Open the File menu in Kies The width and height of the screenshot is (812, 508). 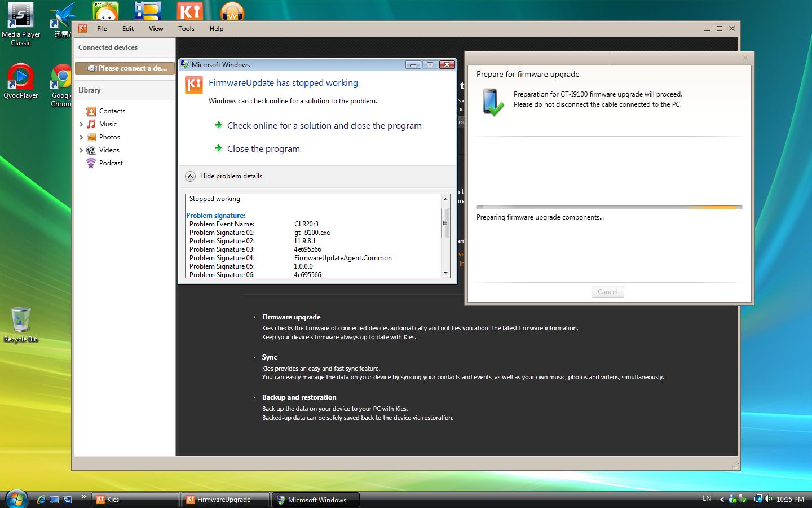click(x=102, y=29)
